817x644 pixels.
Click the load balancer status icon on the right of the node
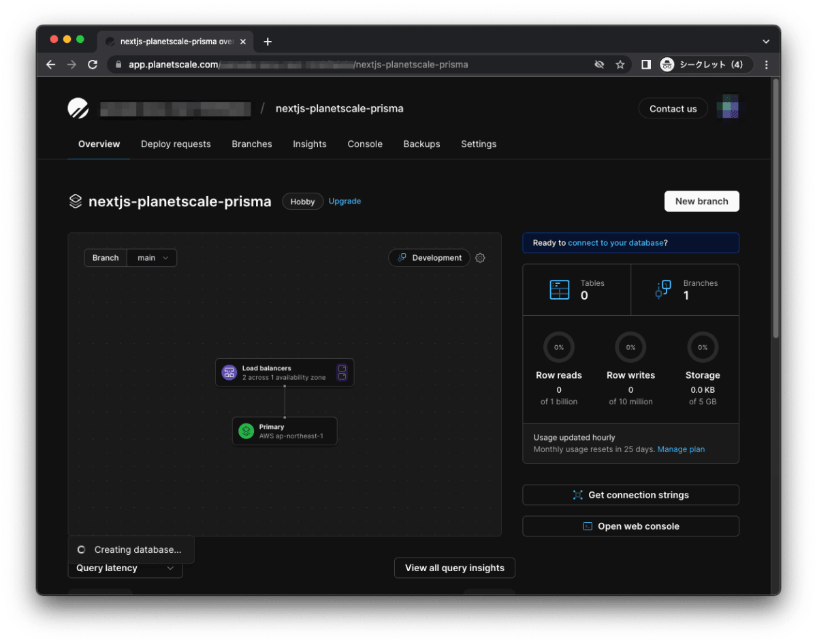click(x=342, y=372)
